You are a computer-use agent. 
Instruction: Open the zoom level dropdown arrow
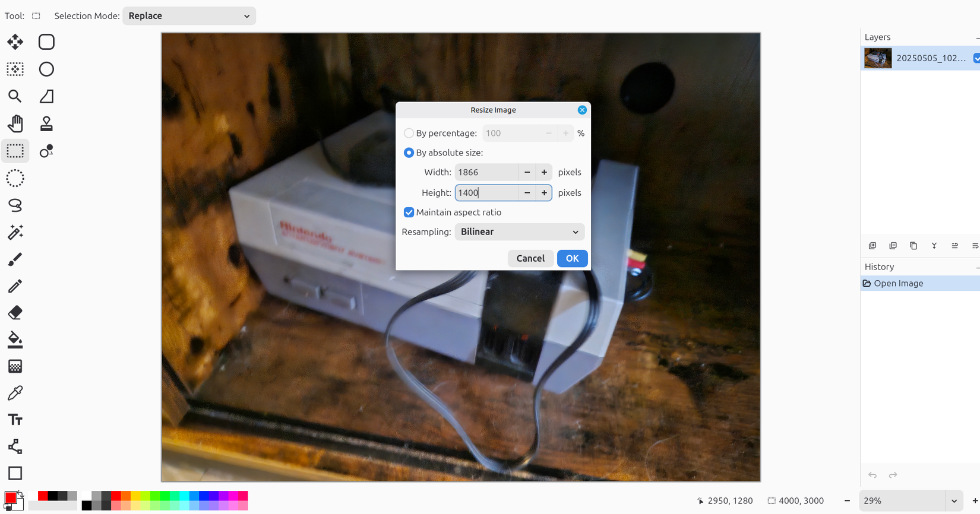pyautogui.click(x=954, y=501)
